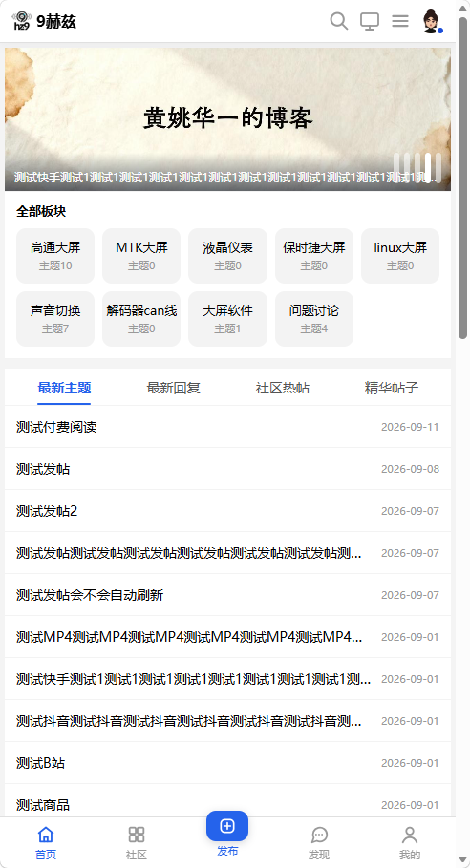This screenshot has width=470, height=868.
Task: Open the 解码器can线 board
Action: click(141, 319)
